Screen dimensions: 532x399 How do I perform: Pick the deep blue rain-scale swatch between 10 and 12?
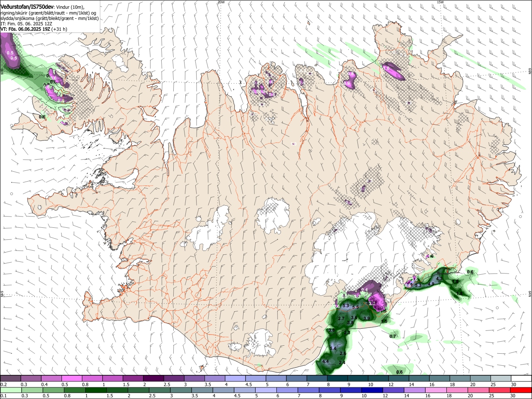[x=372, y=390]
